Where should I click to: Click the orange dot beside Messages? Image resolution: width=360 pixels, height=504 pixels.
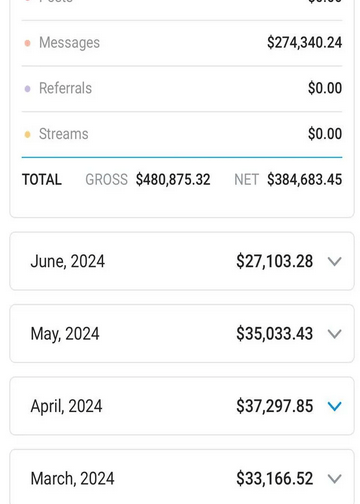click(x=28, y=43)
